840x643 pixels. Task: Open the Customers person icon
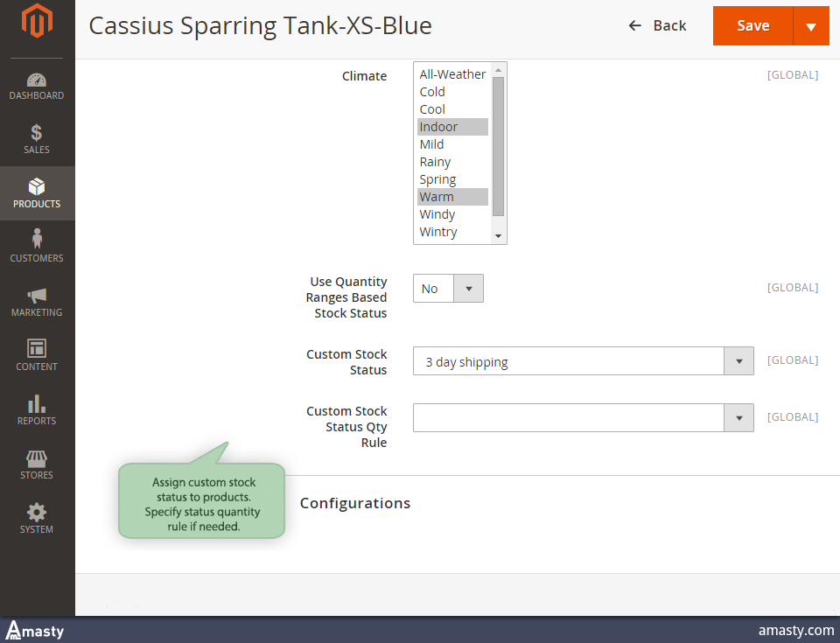37,240
